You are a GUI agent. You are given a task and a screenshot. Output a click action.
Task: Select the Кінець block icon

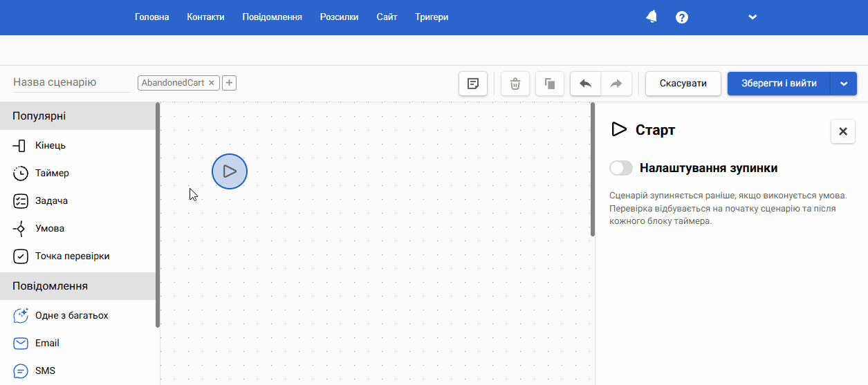click(20, 146)
